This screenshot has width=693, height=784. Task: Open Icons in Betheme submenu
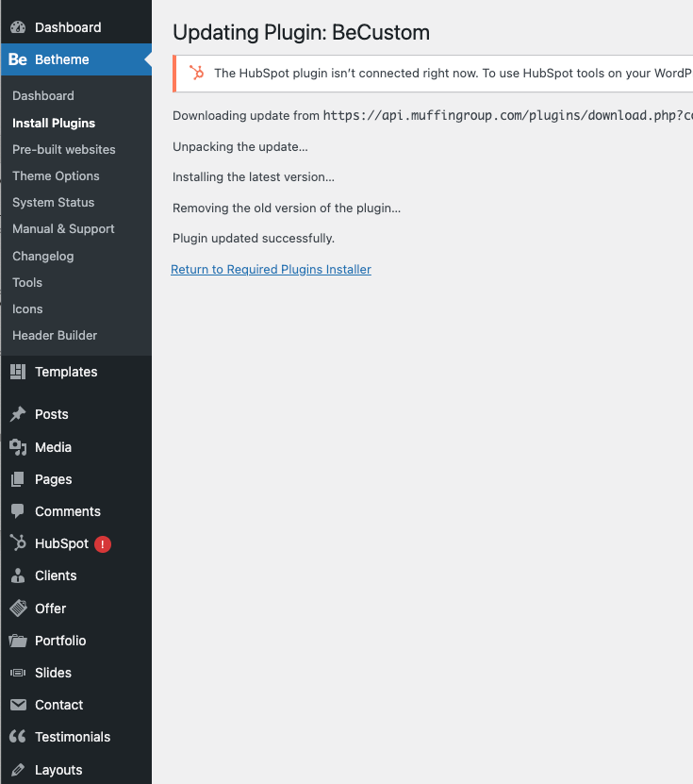click(27, 309)
